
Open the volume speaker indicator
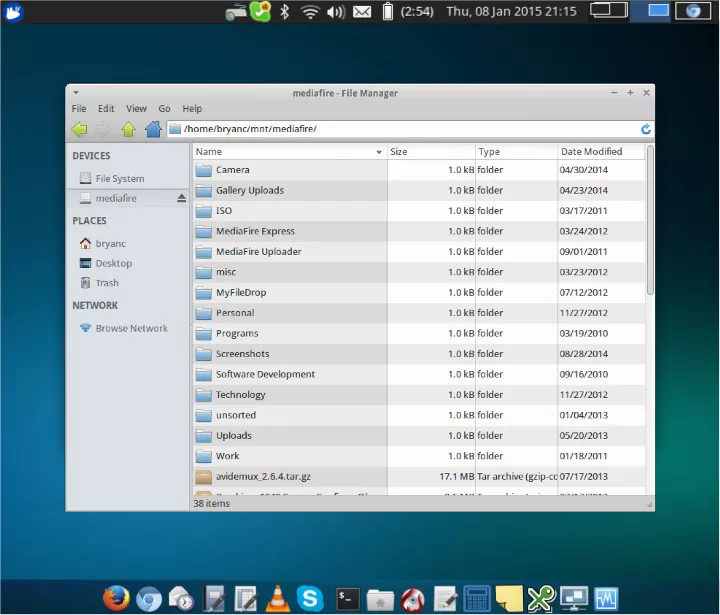pyautogui.click(x=336, y=11)
